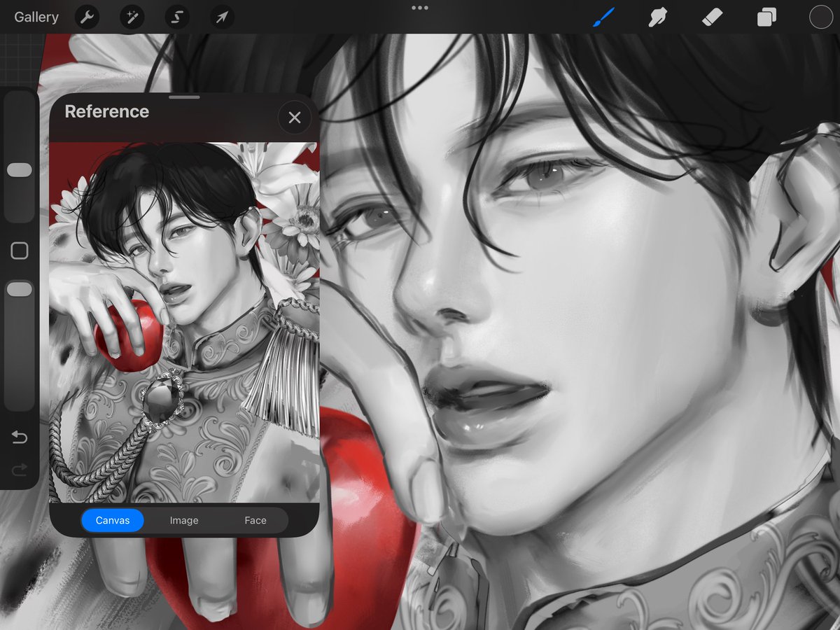Tap the ellipsis to reveal the top bar
This screenshot has width=840, height=630.
(x=420, y=8)
